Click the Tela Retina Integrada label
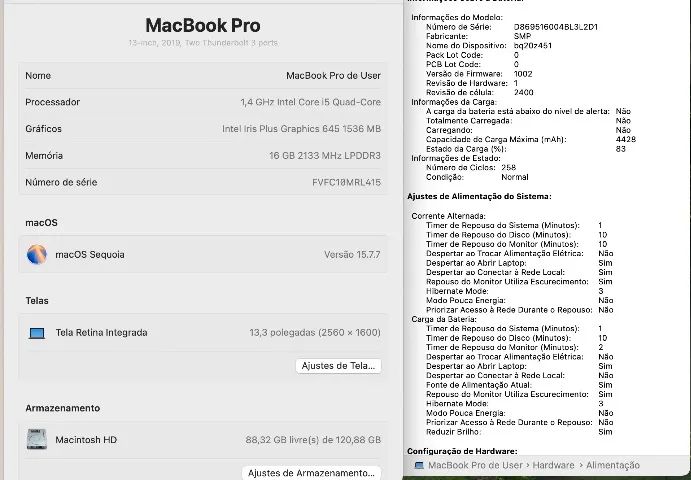Screen dimensions: 691x480 click(x=101, y=332)
